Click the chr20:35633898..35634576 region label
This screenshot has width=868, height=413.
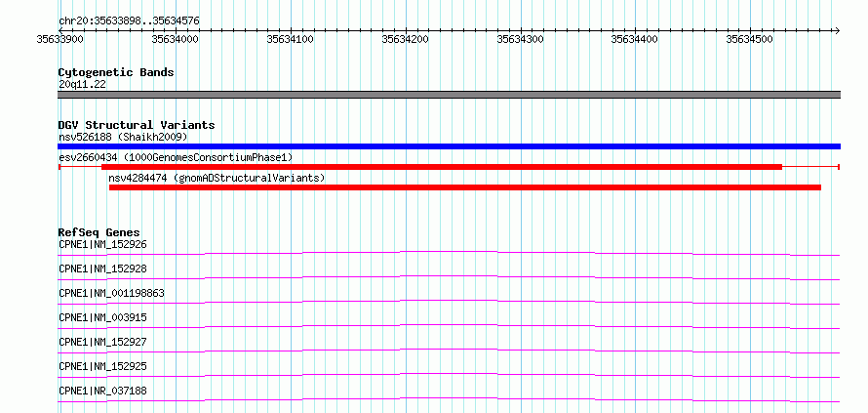pos(129,21)
